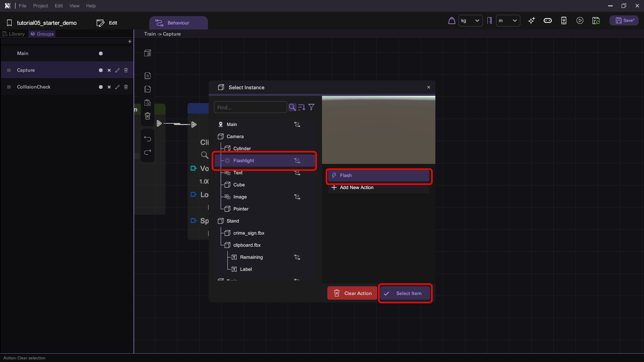Select the Flash action
The width and height of the screenshot is (644, 362).
pos(378,175)
